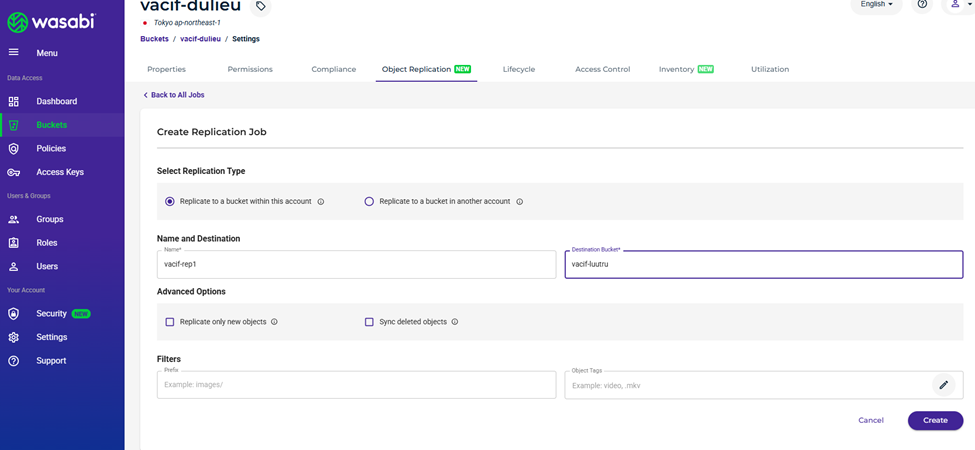Check the Sync deleted objects option
Viewport: 975px width, 450px height.
[x=369, y=322]
